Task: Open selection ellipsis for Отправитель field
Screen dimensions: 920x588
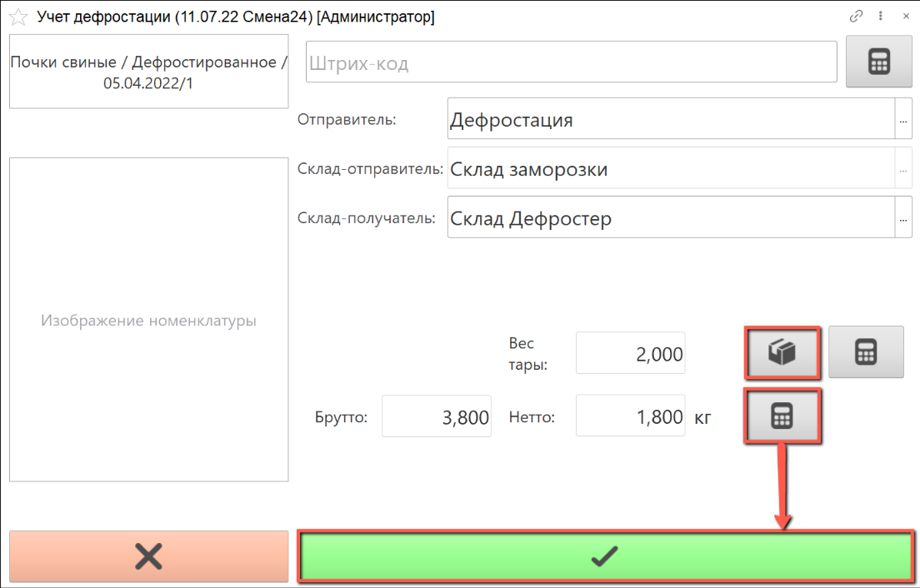Action: click(902, 119)
